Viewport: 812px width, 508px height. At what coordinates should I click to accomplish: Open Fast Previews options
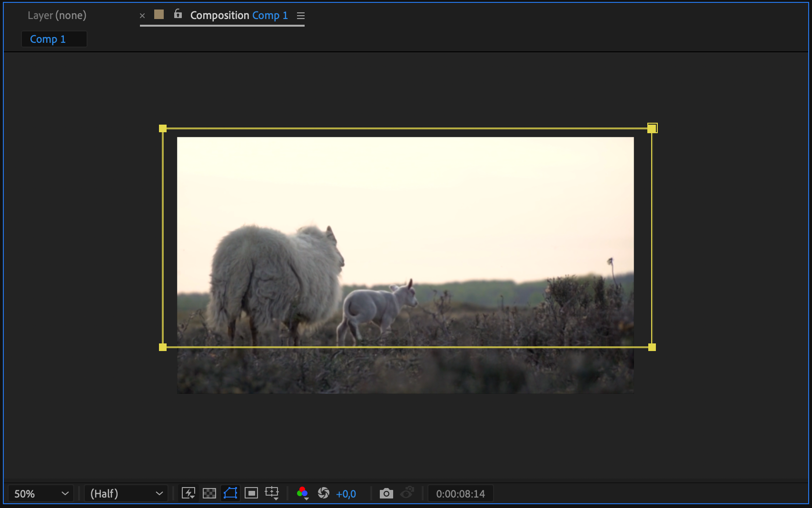coord(188,493)
